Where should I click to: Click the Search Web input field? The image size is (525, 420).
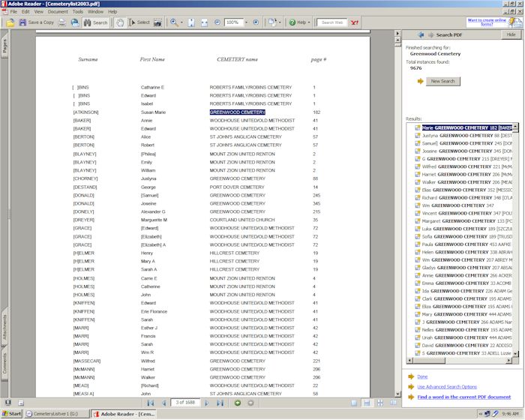[x=331, y=22]
